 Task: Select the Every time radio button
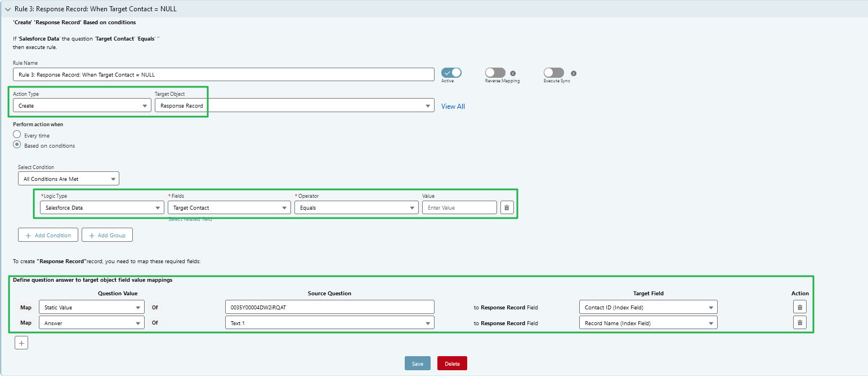click(17, 135)
